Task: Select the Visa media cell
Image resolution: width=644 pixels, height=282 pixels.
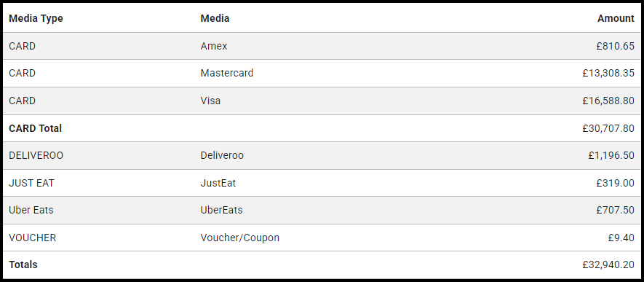Action: [210, 101]
